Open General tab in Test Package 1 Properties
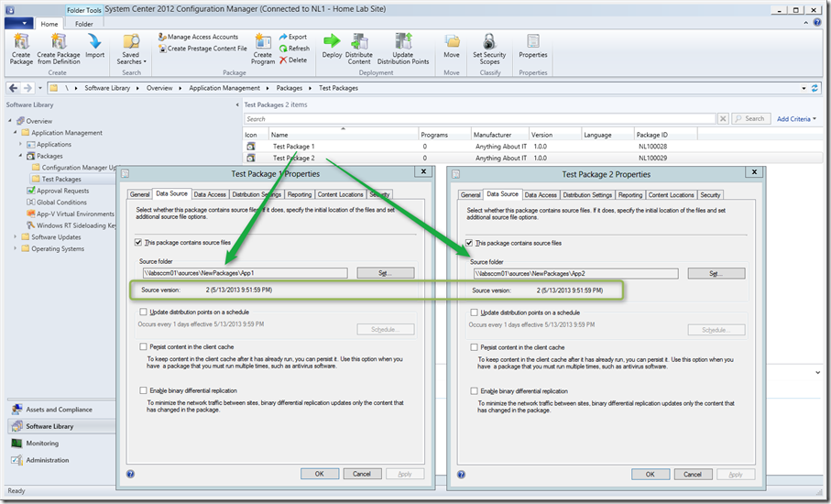831x504 pixels. point(140,194)
